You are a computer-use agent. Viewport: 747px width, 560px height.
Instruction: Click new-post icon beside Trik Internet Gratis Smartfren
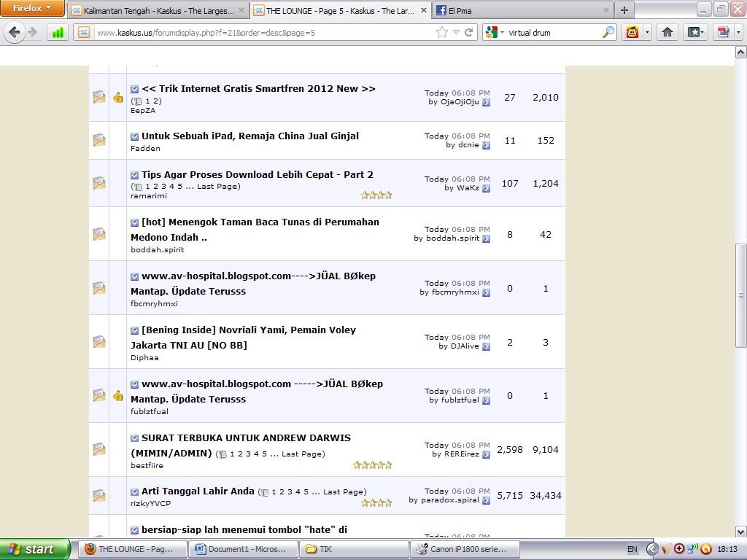tap(135, 89)
